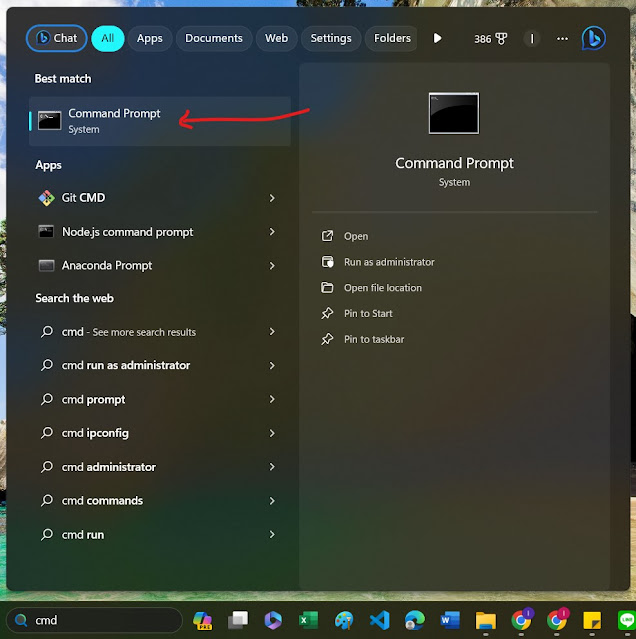
Task: Click the Node.js command prompt icon
Action: pos(46,231)
